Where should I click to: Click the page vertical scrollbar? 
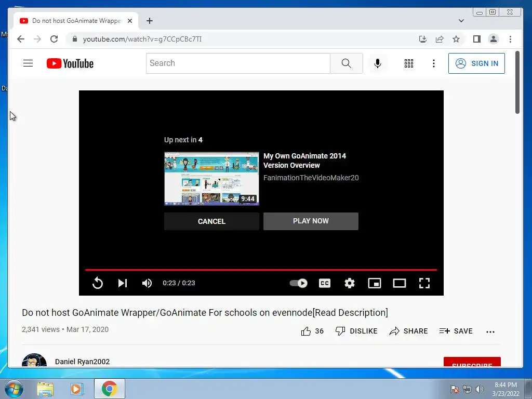click(517, 83)
